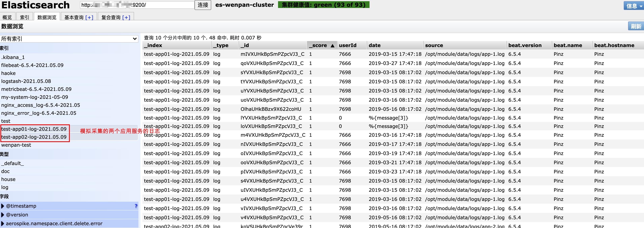Select the test-app02-log-2021.05.09 index in sidebar
Image resolution: width=644 pixels, height=228 pixels.
click(x=69, y=137)
